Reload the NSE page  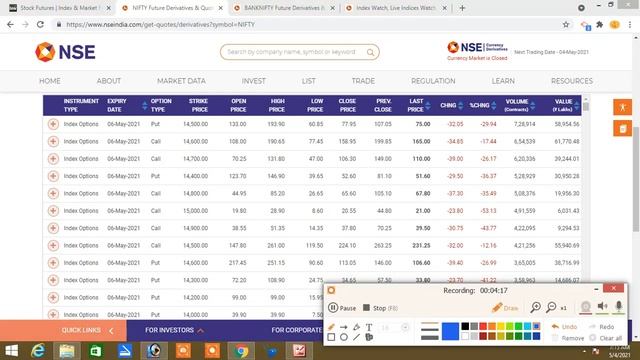click(40, 24)
